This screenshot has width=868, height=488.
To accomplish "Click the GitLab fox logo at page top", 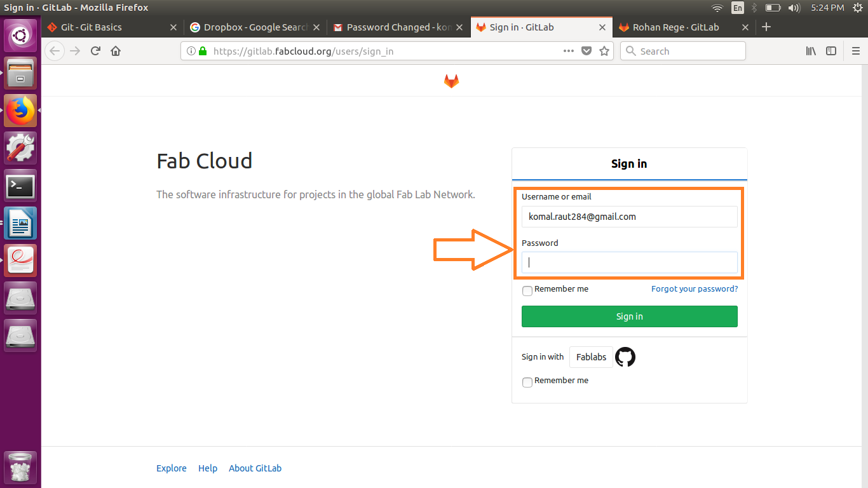I will pyautogui.click(x=451, y=81).
